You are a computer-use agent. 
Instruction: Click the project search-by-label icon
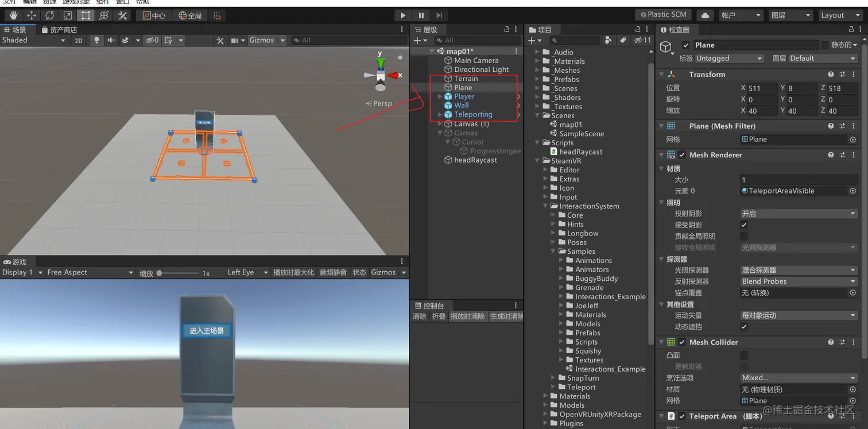point(623,40)
